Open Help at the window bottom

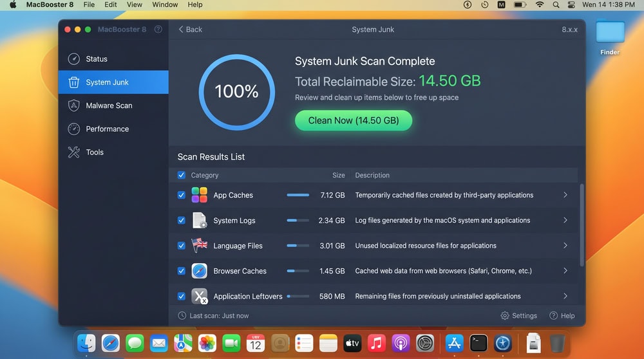point(562,315)
